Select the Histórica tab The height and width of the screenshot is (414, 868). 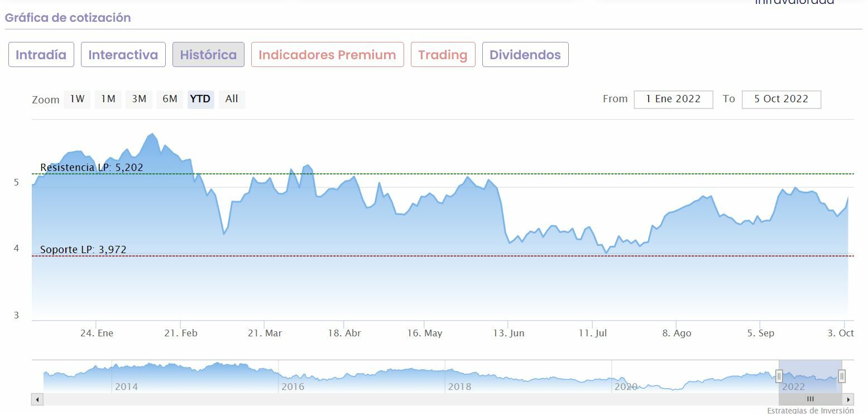tap(208, 55)
